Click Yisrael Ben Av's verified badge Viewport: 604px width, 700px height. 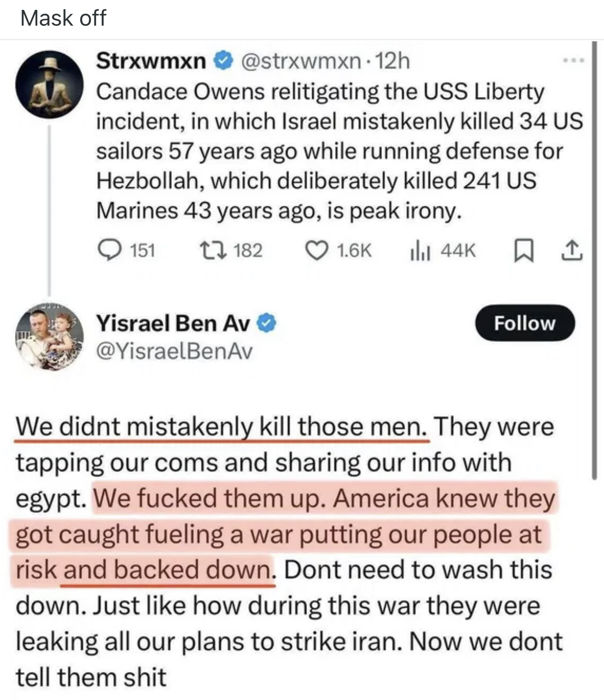click(266, 324)
